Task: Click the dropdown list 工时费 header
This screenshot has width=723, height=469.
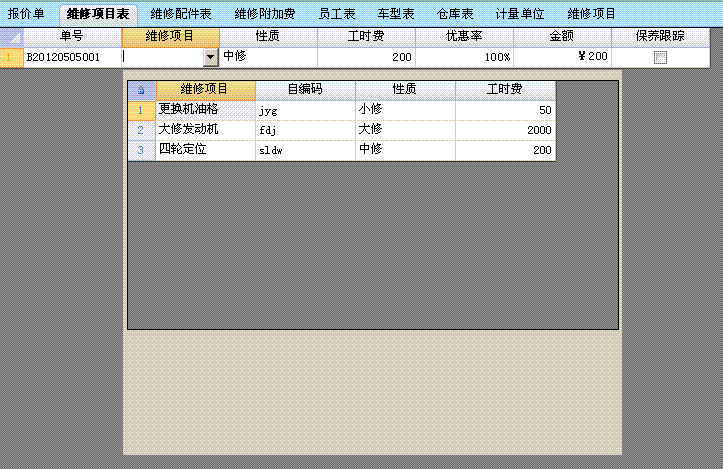Action: point(505,90)
